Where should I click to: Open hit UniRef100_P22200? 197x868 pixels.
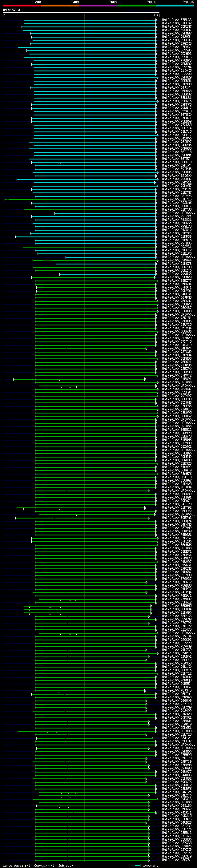[x=177, y=74]
